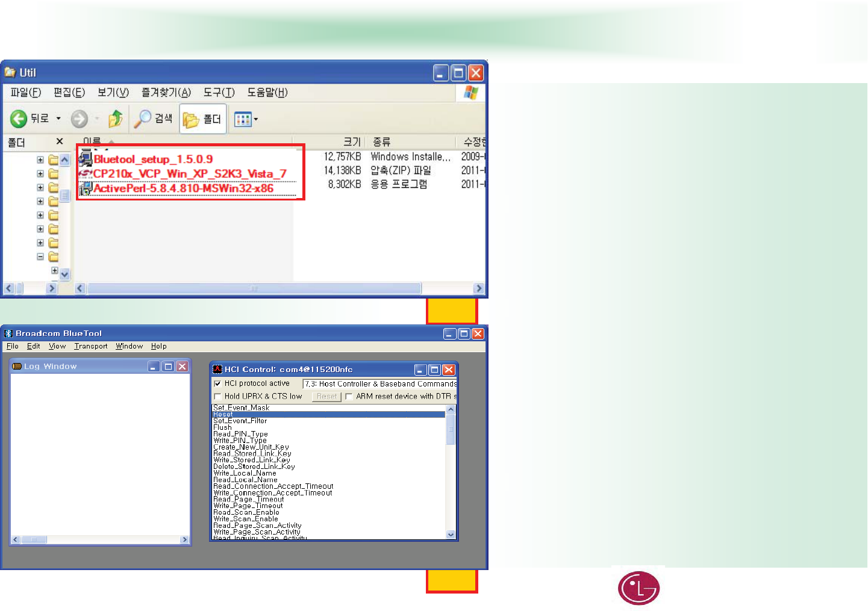The image size is (868, 611).
Task: Click the Bluetooth icon in Broadcom BlueTool title
Action: [x=8, y=333]
